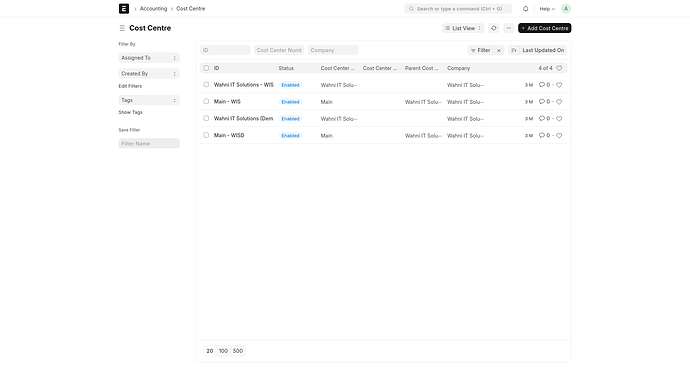
Task: Click the ERPNext home logo icon
Action: 124,9
